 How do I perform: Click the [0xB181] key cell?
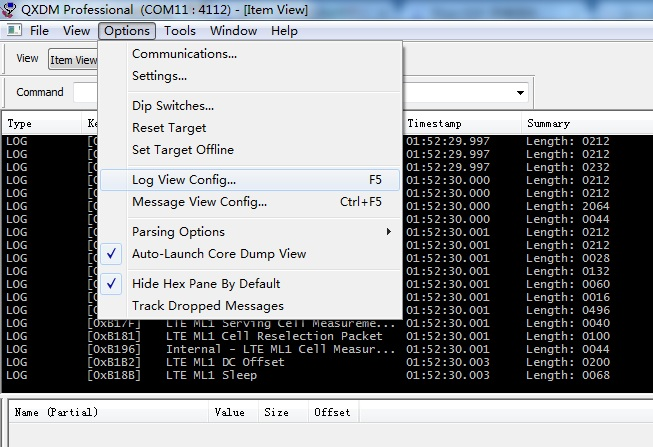point(114,336)
